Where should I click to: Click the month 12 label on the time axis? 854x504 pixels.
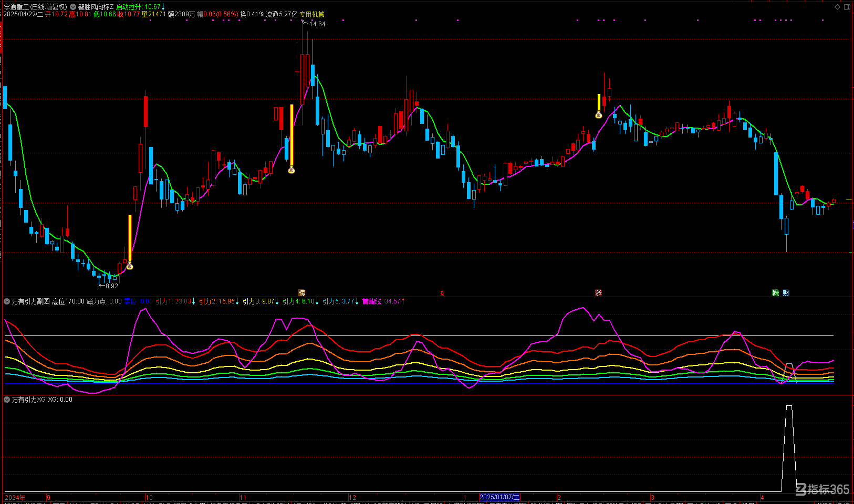[352, 497]
